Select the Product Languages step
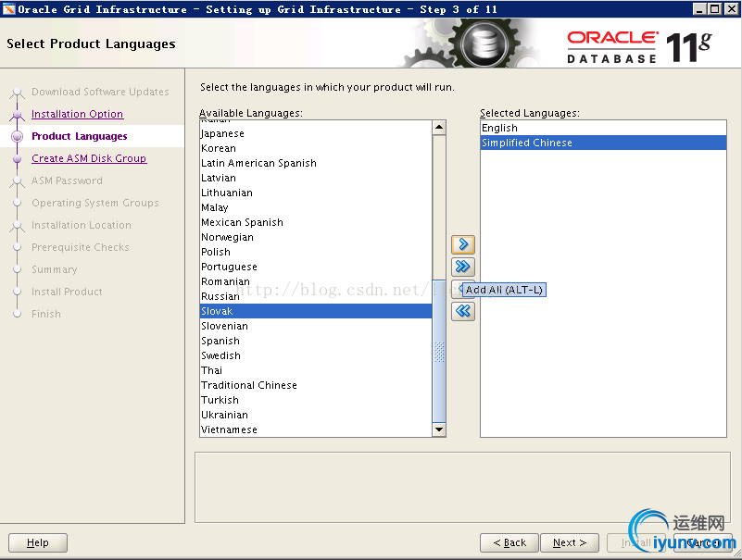Screen dimensions: 742x560 pyautogui.click(x=79, y=136)
